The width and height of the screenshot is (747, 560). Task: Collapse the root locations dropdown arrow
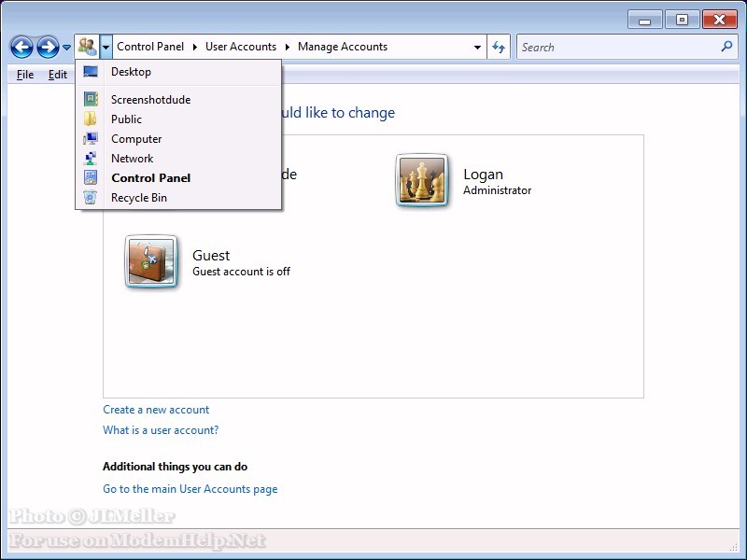click(x=106, y=47)
